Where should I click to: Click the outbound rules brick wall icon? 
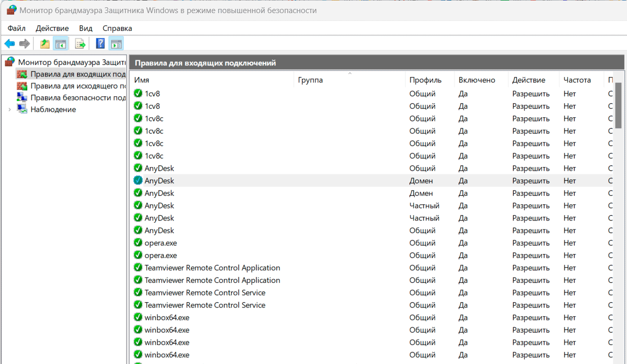pos(22,86)
